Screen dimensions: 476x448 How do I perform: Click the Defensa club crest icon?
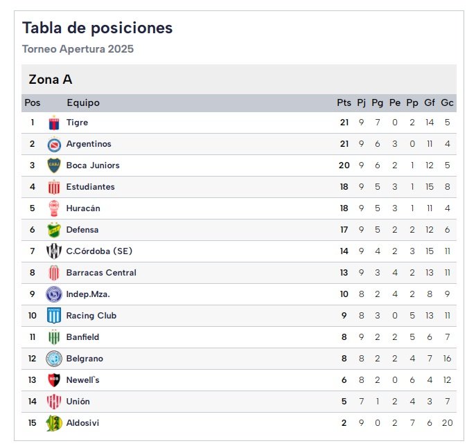pyautogui.click(x=54, y=230)
